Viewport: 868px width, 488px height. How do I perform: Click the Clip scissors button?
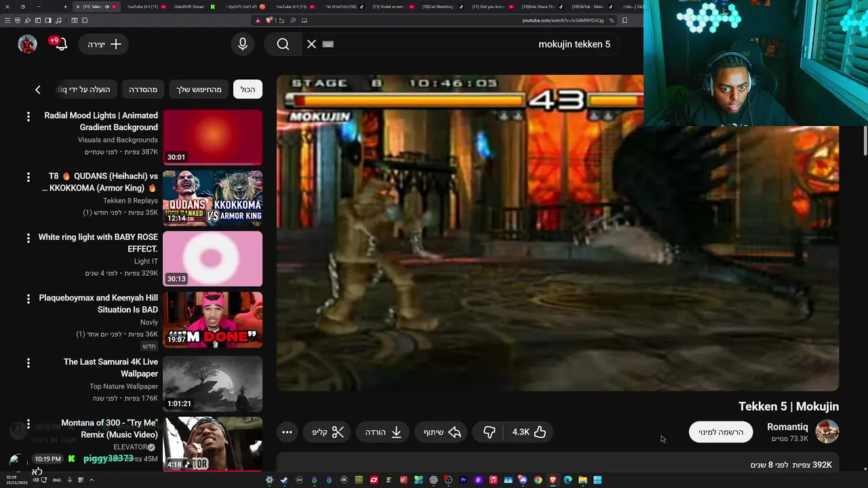(x=328, y=432)
